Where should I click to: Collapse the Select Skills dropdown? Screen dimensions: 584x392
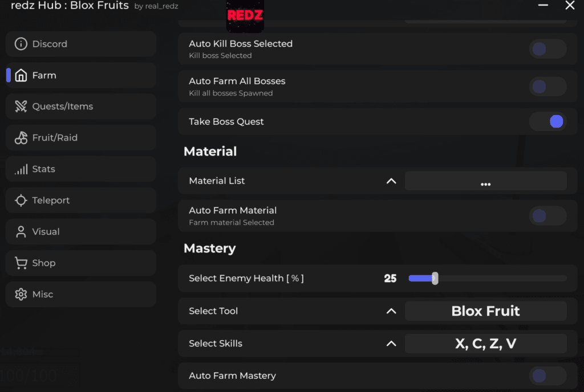[x=391, y=344]
